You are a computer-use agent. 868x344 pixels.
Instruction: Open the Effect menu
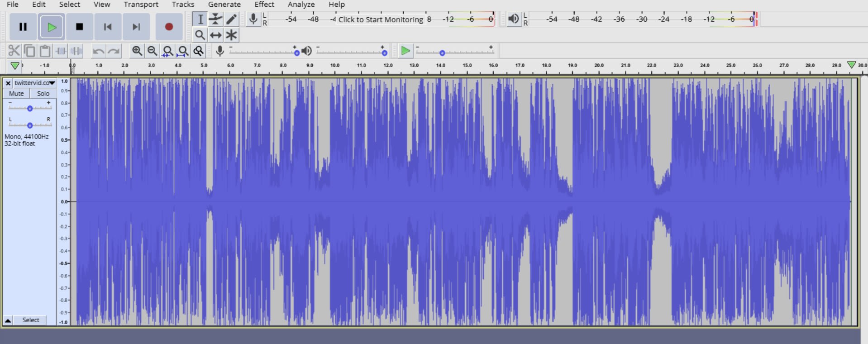(x=264, y=5)
